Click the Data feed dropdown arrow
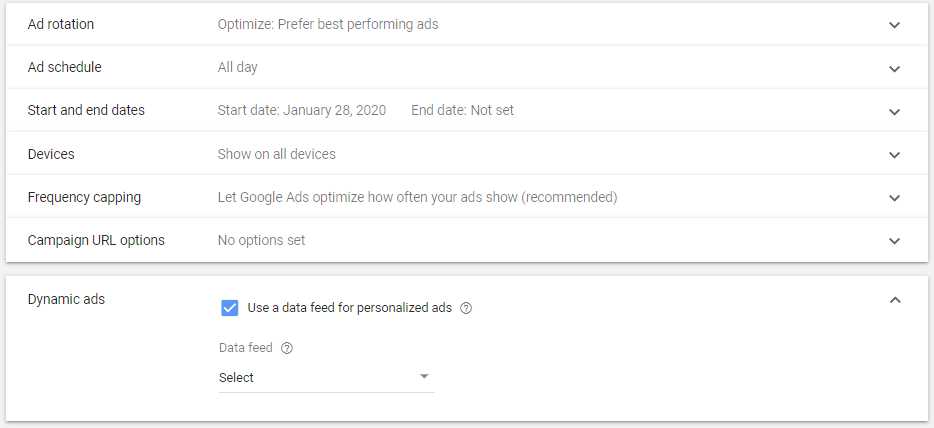This screenshot has width=934, height=428. (424, 377)
